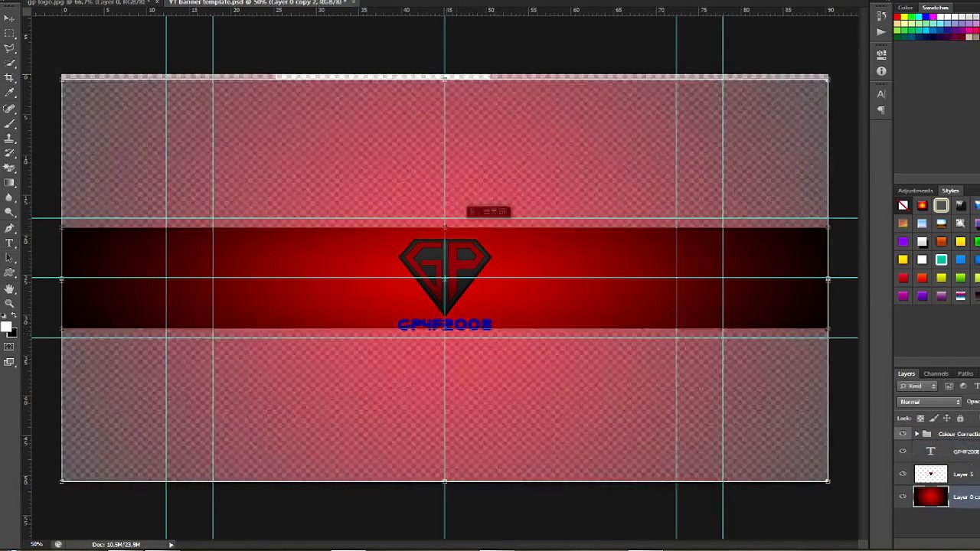Filter layers by pixel layers

click(x=949, y=386)
